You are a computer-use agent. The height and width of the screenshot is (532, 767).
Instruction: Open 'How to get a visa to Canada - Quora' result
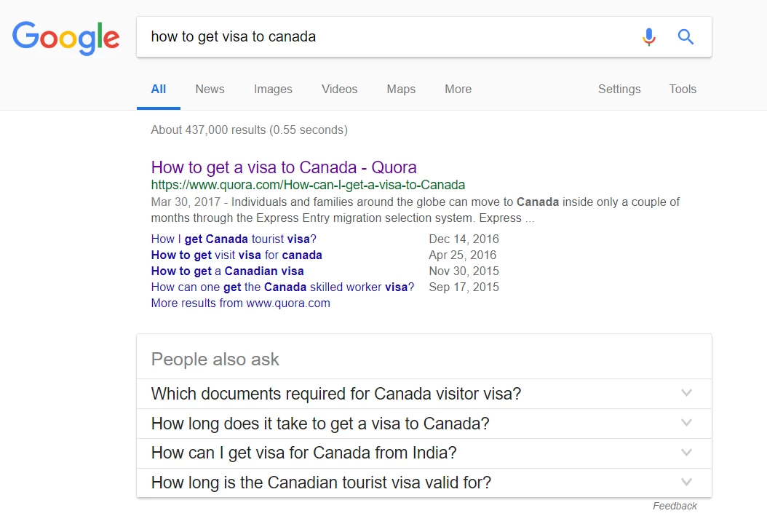click(284, 167)
